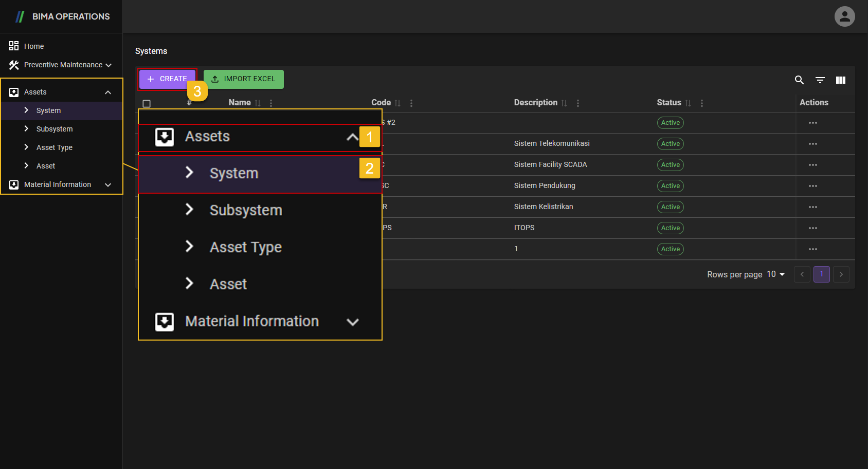Open the column visibility icon
This screenshot has height=469, width=868.
[x=841, y=80]
